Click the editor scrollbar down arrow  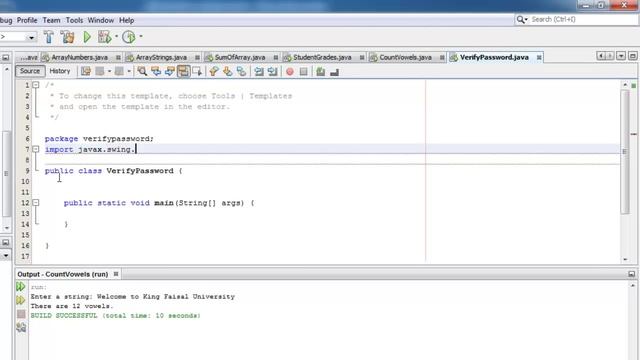point(625,259)
